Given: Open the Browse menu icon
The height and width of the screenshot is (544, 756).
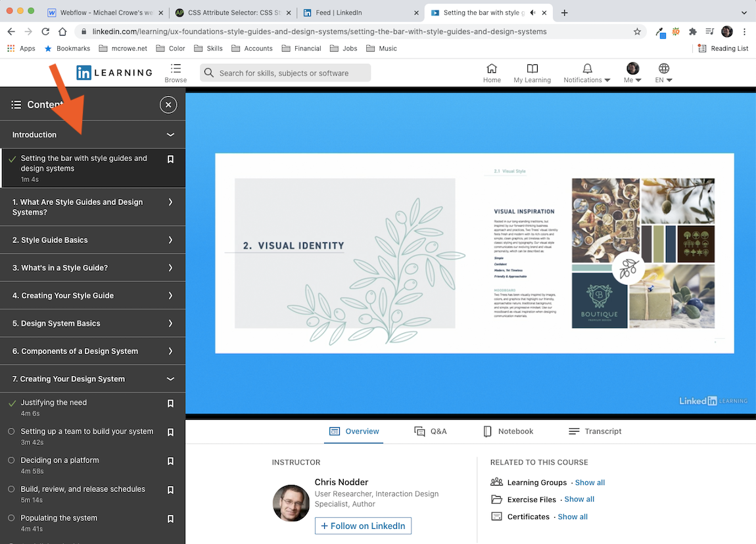Looking at the screenshot, I should pyautogui.click(x=176, y=68).
